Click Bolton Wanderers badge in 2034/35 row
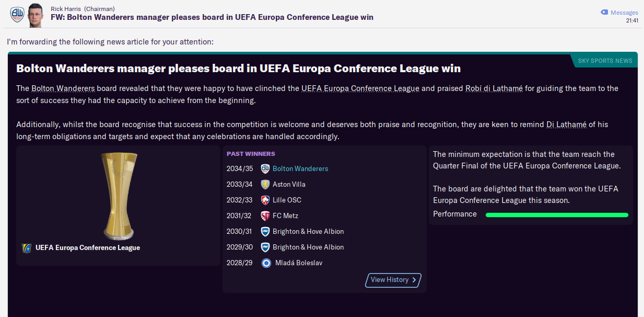 pos(265,168)
